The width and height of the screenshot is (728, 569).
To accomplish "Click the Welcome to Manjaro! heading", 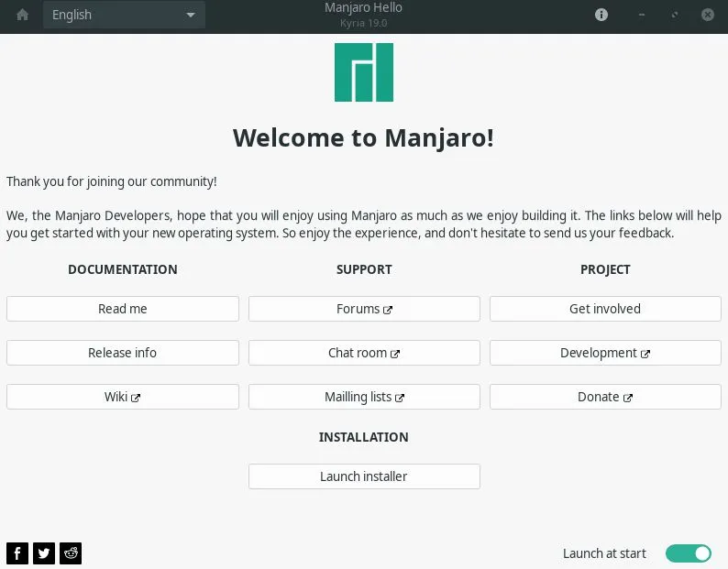I will click(363, 138).
